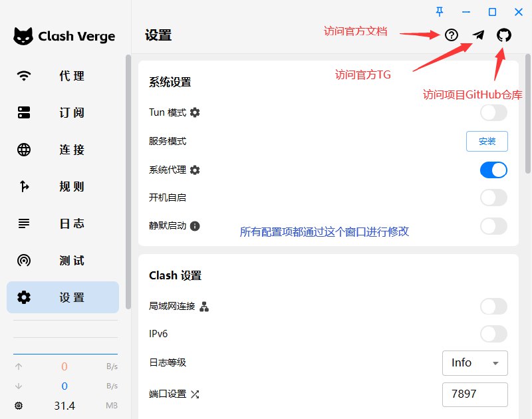Open the 订阅 (Profiles) sidebar item
This screenshot has width=532, height=419.
63,113
